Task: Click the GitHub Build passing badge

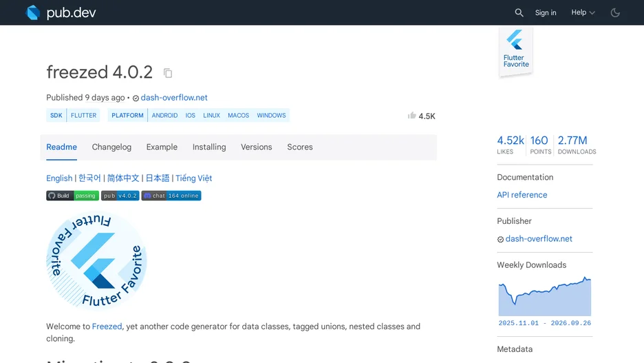Action: point(73,196)
